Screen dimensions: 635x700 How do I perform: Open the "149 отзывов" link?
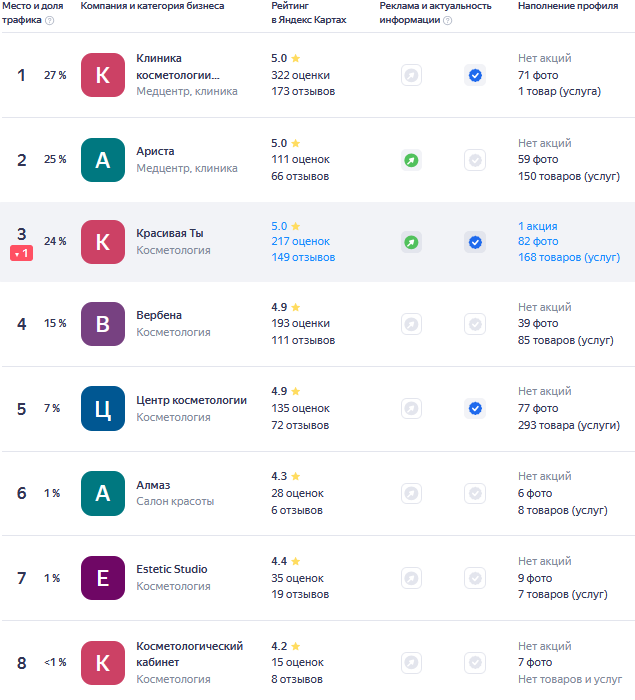click(303, 258)
